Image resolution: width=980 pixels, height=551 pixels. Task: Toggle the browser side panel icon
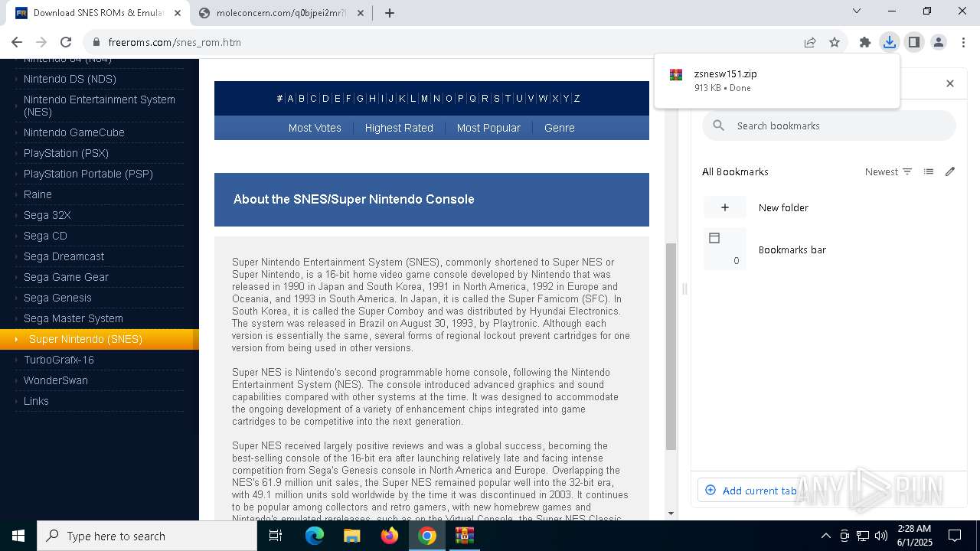pos(914,42)
